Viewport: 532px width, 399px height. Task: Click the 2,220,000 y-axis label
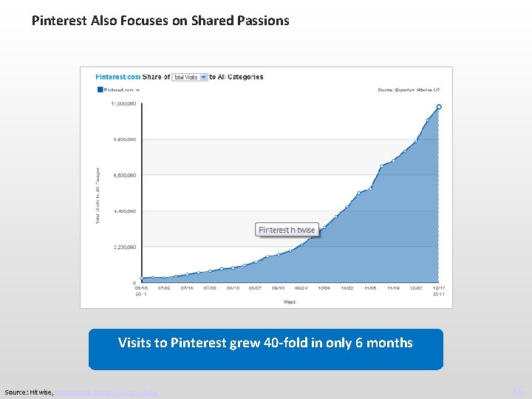click(123, 247)
